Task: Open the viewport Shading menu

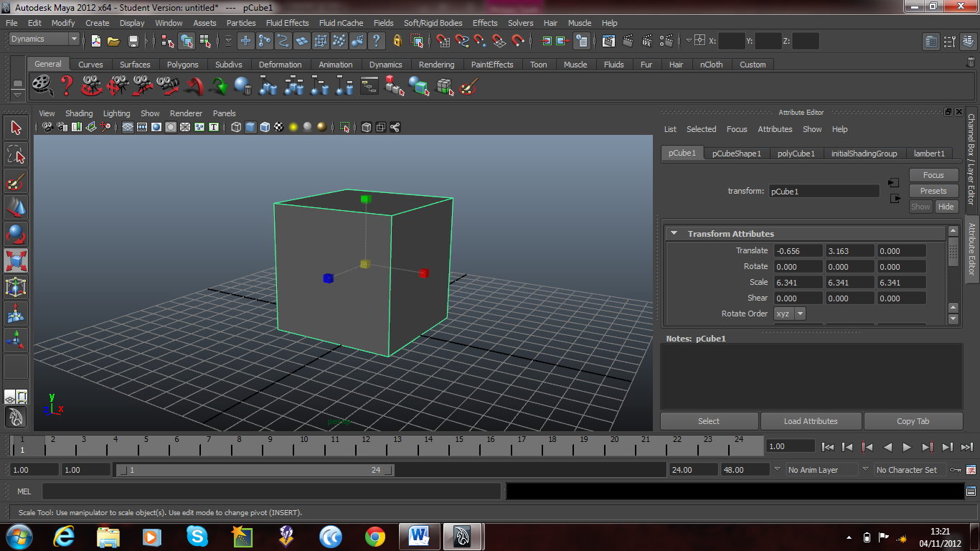Action: (79, 113)
